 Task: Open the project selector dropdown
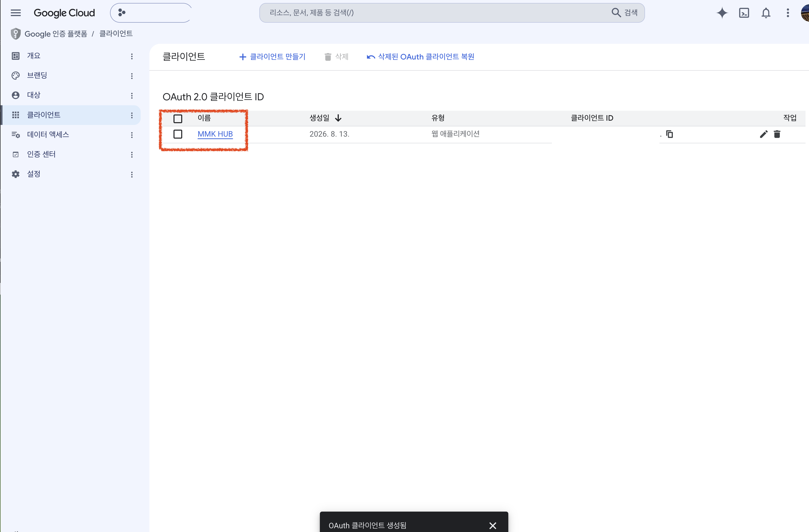click(x=151, y=13)
